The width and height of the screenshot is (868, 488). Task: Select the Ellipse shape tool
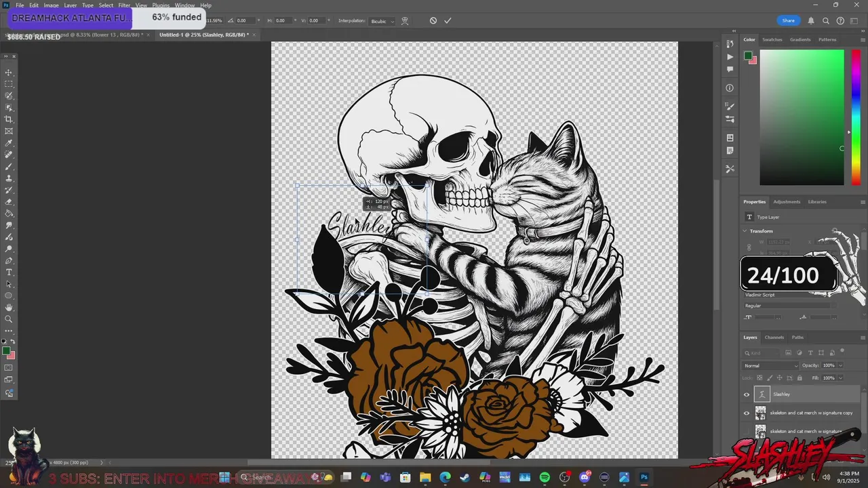click(x=9, y=296)
